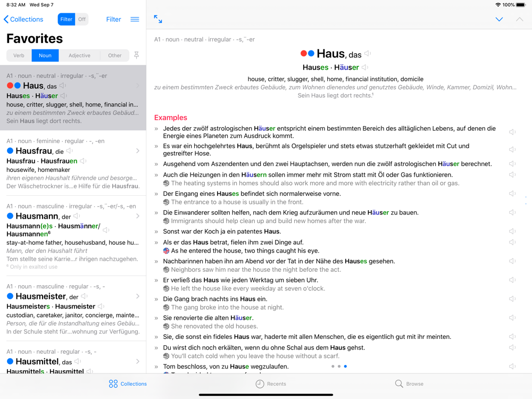Click the blue dot next to Hausfrau
The width and height of the screenshot is (532, 399).
(10, 151)
